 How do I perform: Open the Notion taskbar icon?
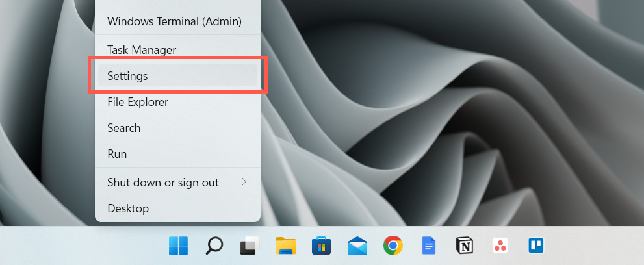click(465, 246)
